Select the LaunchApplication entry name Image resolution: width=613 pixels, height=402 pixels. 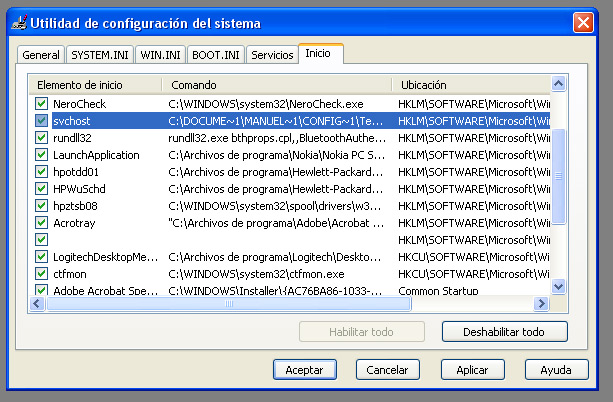click(x=96, y=155)
